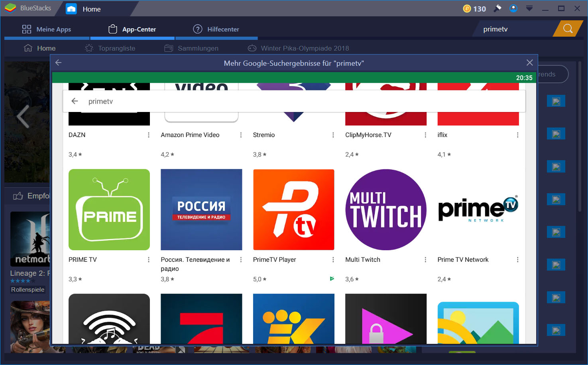Screen dimensions: 588x365
Task: Open the theme pin tool icon
Action: coord(498,8)
